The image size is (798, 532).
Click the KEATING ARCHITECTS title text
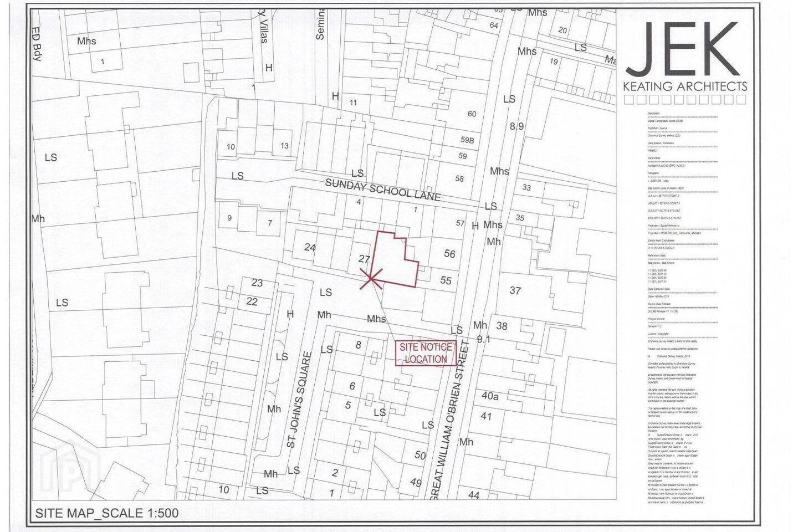(x=685, y=86)
